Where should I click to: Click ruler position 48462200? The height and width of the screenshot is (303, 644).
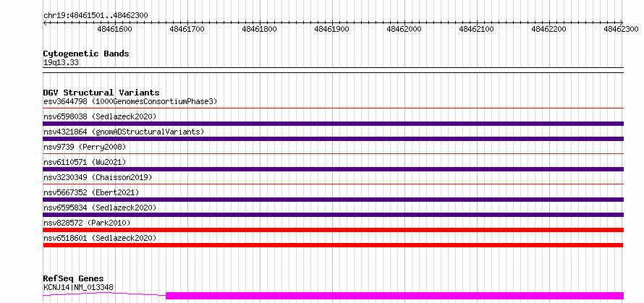[x=549, y=29]
